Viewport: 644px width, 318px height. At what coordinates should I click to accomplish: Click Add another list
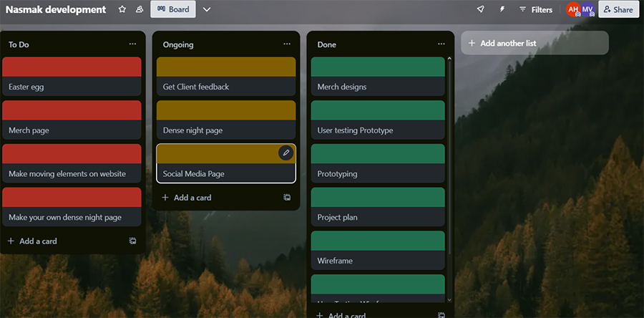(x=535, y=43)
